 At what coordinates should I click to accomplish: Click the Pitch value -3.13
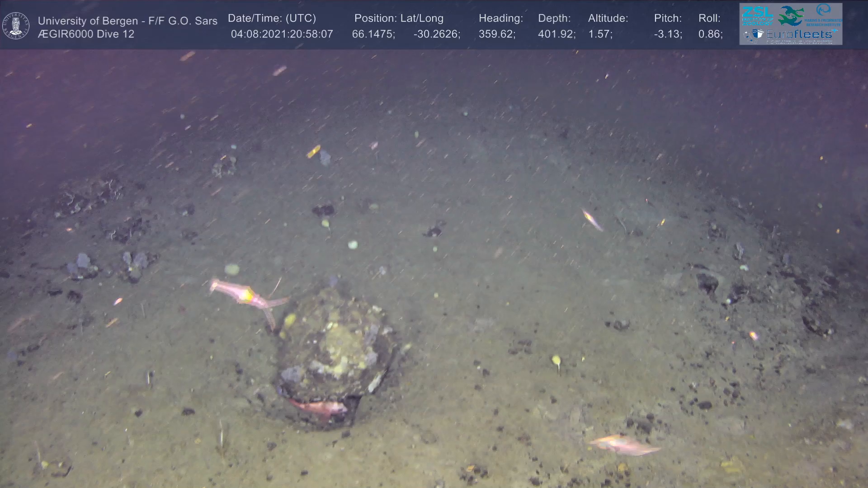[668, 34]
